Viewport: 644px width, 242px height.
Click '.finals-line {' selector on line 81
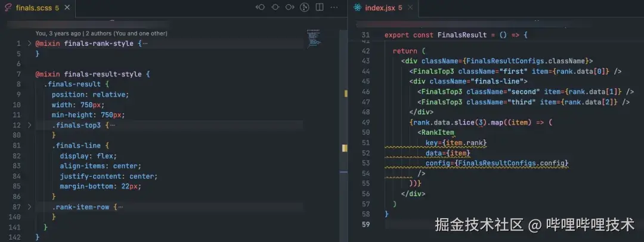tap(80, 146)
